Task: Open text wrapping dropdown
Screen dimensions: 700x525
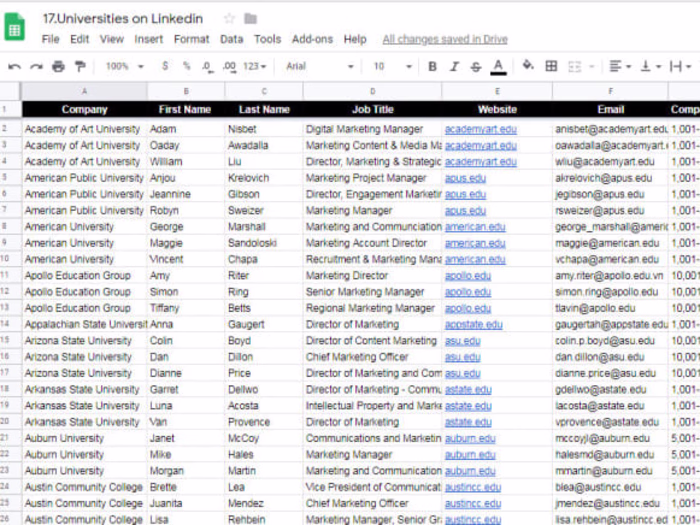Action: point(680,67)
